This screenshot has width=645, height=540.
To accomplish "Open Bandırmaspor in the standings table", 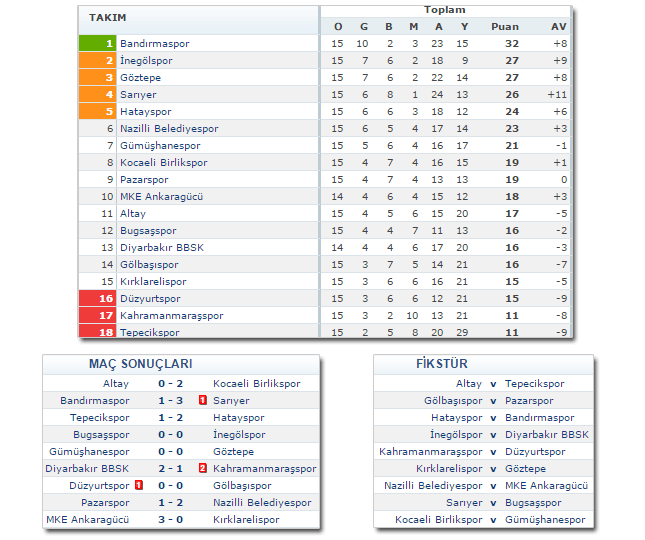I will (154, 44).
